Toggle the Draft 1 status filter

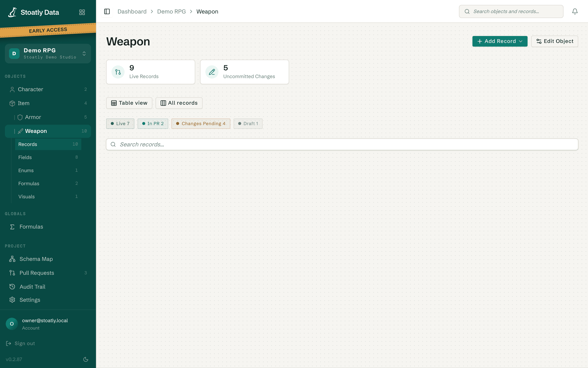(248, 124)
